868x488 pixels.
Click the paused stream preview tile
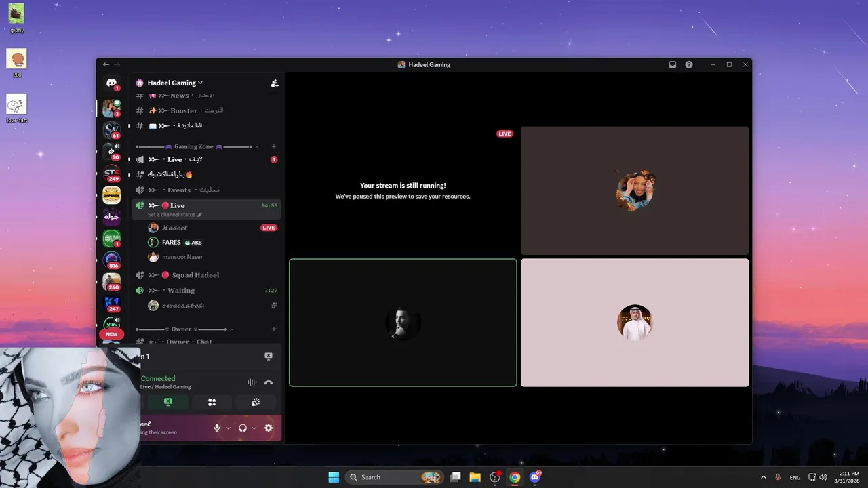pyautogui.click(x=403, y=190)
